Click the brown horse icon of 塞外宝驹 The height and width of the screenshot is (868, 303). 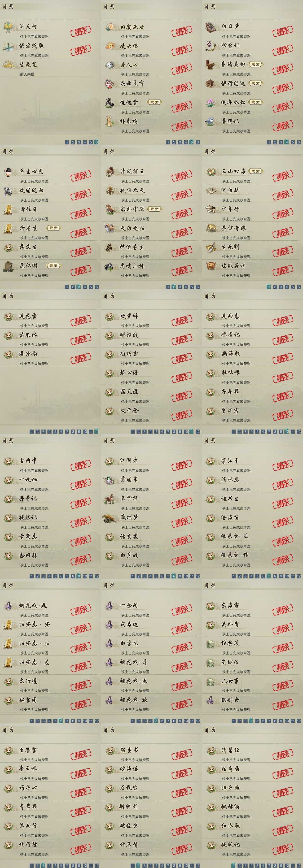(109, 209)
